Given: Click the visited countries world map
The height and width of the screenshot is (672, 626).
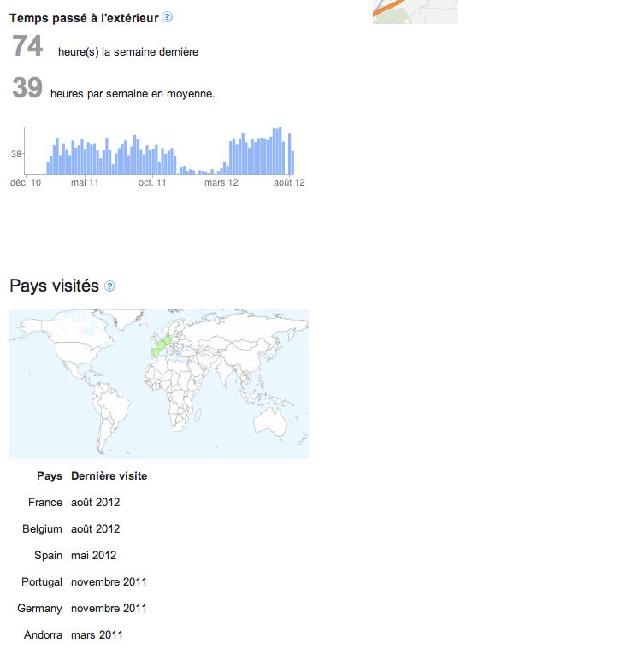Looking at the screenshot, I should pyautogui.click(x=159, y=384).
